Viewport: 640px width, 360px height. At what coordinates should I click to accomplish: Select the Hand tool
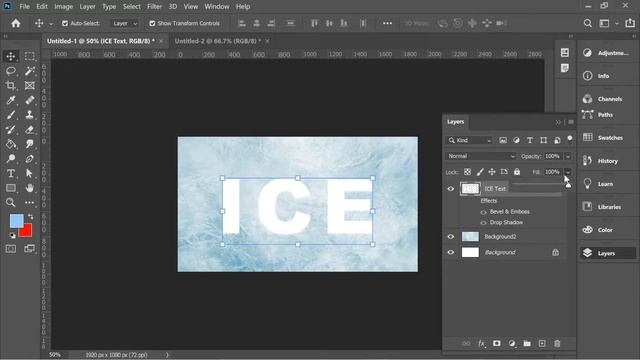pyautogui.click(x=29, y=188)
